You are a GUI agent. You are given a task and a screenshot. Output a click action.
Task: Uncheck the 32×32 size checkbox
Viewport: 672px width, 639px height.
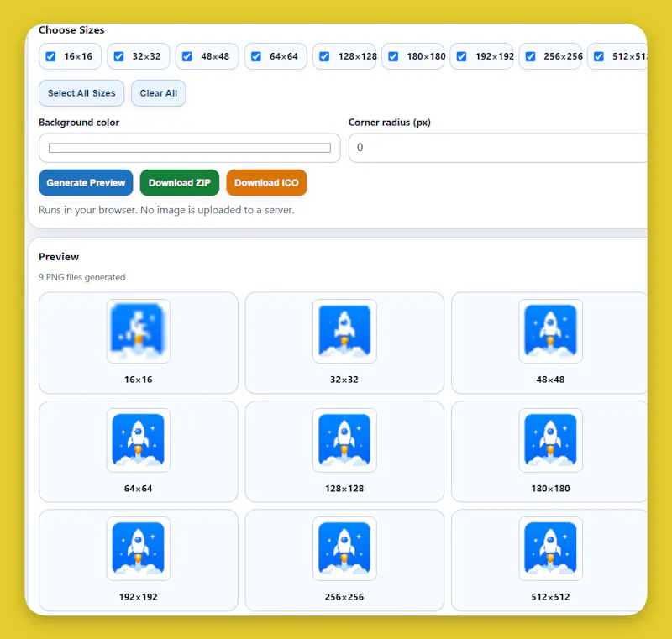[x=118, y=56]
